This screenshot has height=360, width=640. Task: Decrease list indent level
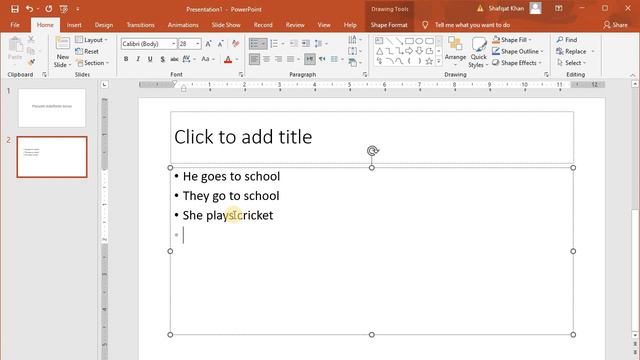click(x=294, y=44)
